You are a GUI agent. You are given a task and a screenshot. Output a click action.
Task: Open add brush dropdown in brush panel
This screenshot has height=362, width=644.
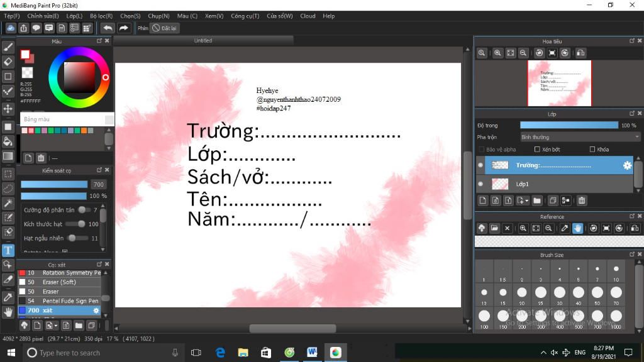[x=52, y=326]
